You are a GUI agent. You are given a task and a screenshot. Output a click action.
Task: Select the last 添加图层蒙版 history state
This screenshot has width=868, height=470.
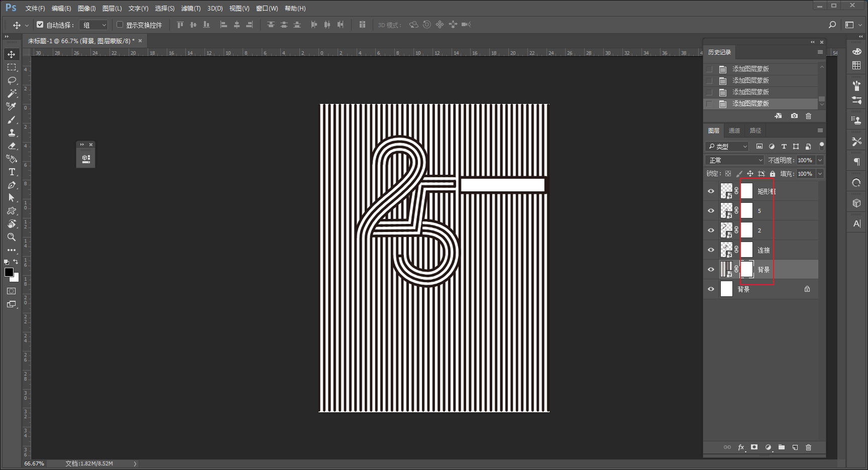[761, 104]
